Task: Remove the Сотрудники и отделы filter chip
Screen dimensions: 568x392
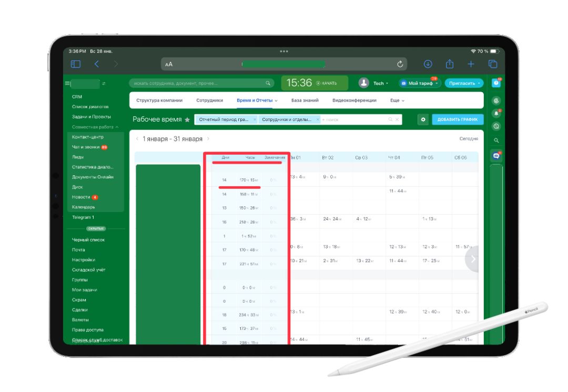Action: point(318,119)
